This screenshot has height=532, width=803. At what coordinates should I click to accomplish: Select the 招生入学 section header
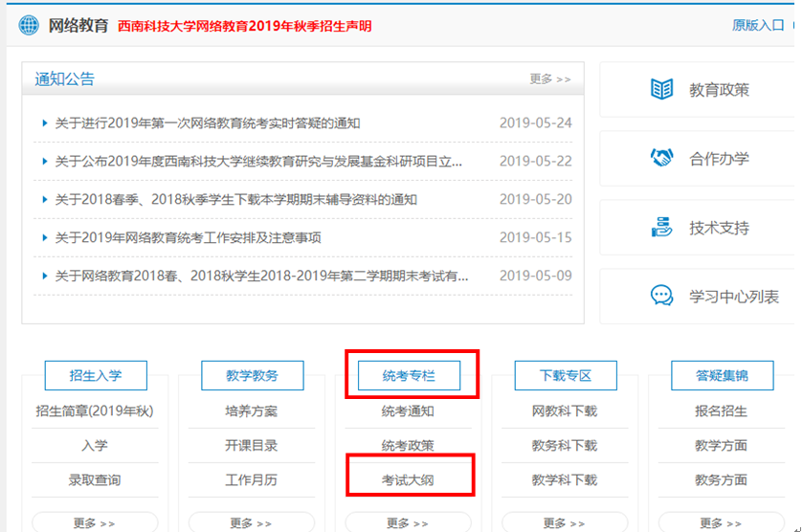[95, 376]
